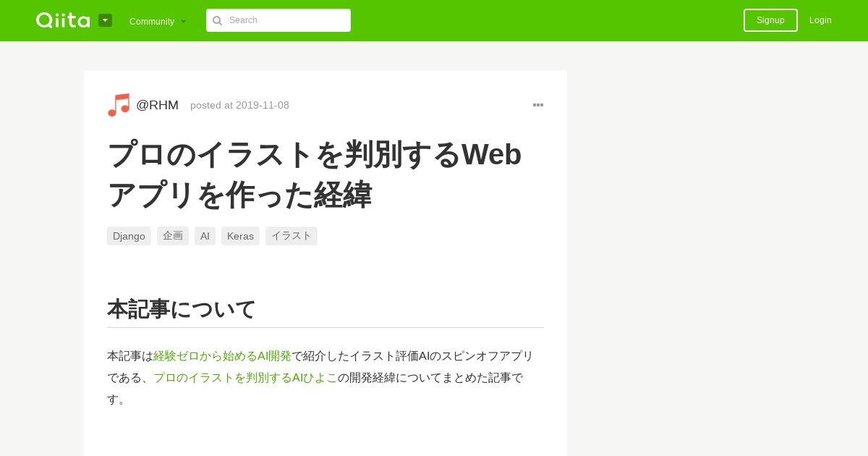Select the イラスト tag

click(292, 236)
